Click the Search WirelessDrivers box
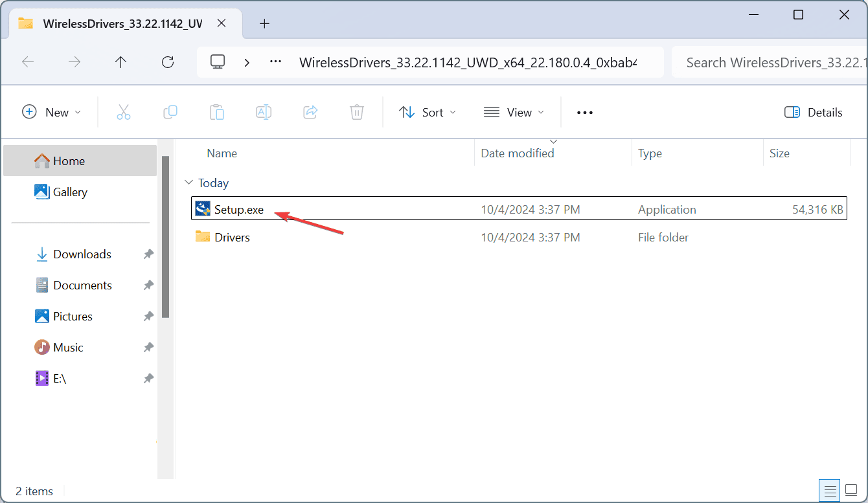 click(770, 62)
